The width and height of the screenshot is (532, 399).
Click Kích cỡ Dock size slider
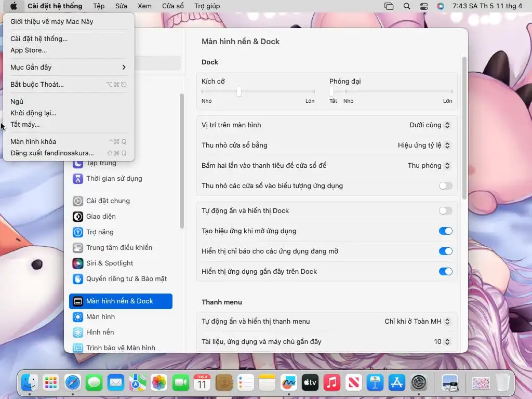(258, 91)
